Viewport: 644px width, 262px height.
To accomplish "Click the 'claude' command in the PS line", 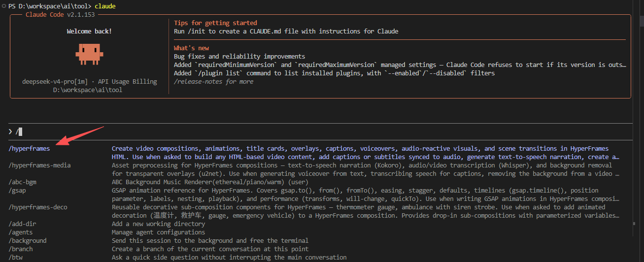I will tap(105, 6).
